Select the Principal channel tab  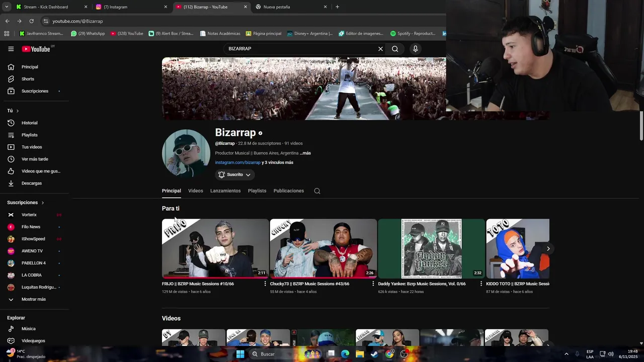172,191
